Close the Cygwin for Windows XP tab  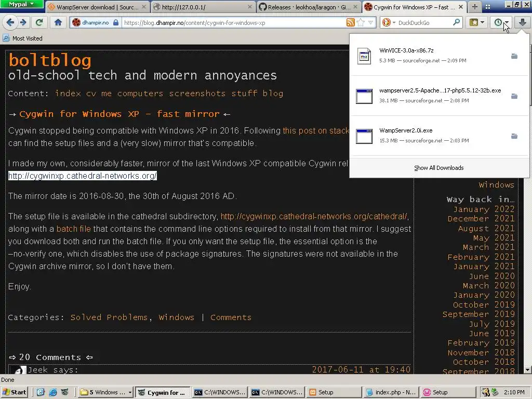click(460, 7)
